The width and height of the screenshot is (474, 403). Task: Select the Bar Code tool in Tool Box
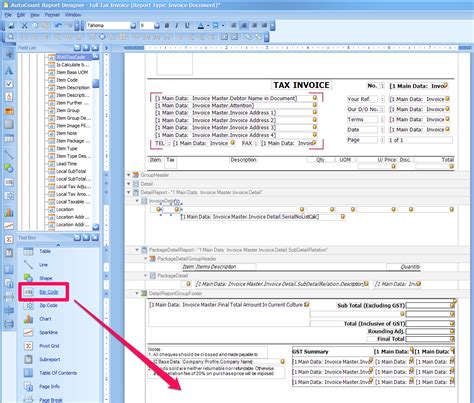(x=49, y=292)
